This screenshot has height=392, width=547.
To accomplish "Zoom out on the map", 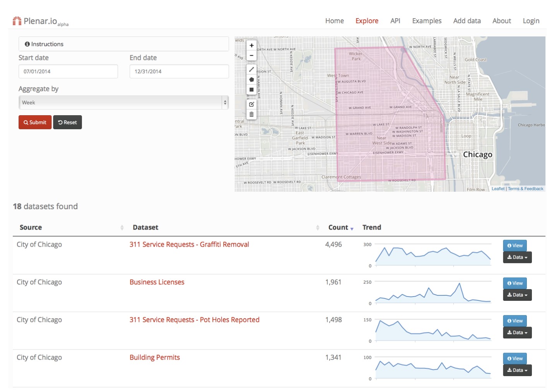I will pyautogui.click(x=251, y=56).
